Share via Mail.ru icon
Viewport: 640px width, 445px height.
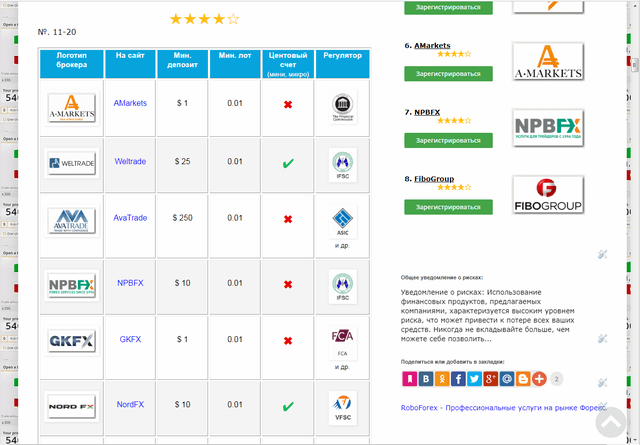click(507, 379)
